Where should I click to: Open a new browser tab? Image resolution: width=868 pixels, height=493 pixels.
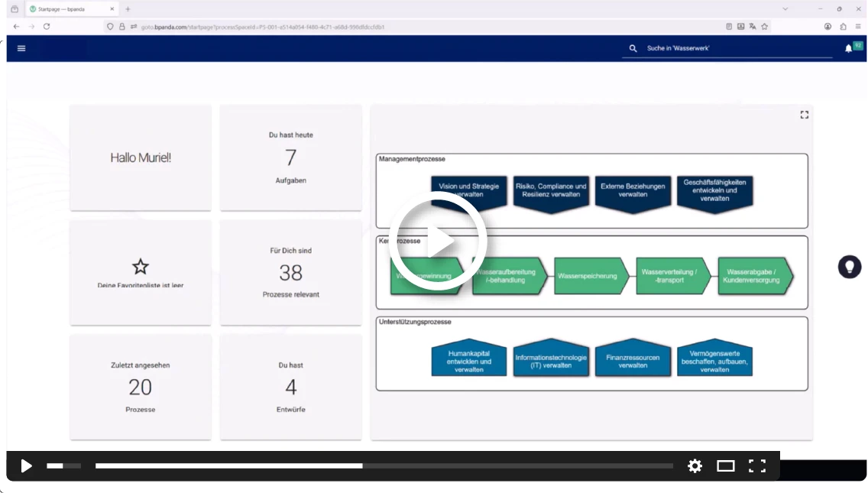pos(128,9)
